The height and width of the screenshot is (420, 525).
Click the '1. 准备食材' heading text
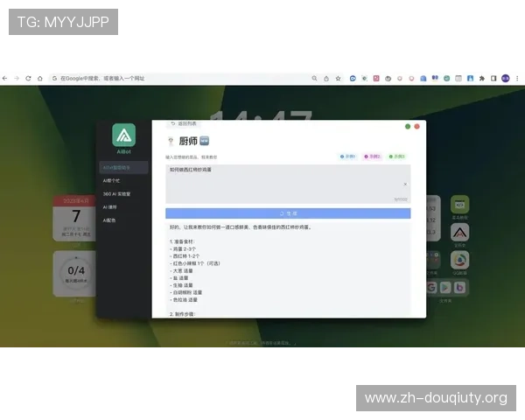point(182,241)
